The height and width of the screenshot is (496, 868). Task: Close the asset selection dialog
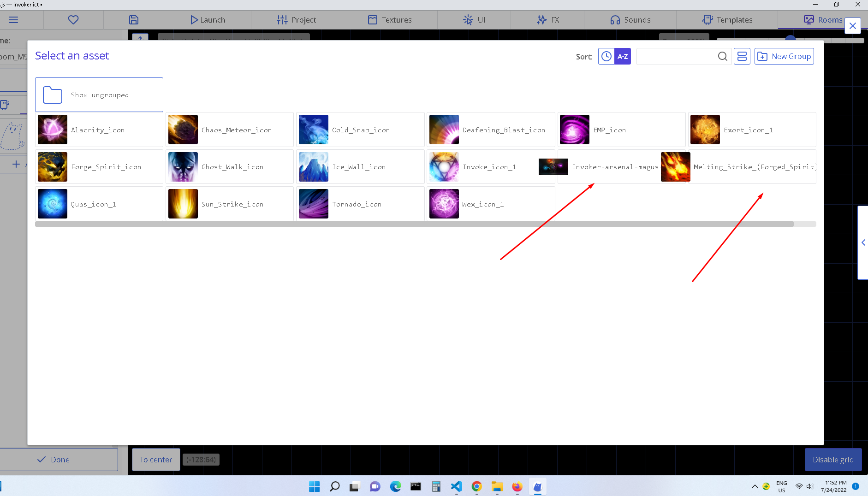coord(853,26)
